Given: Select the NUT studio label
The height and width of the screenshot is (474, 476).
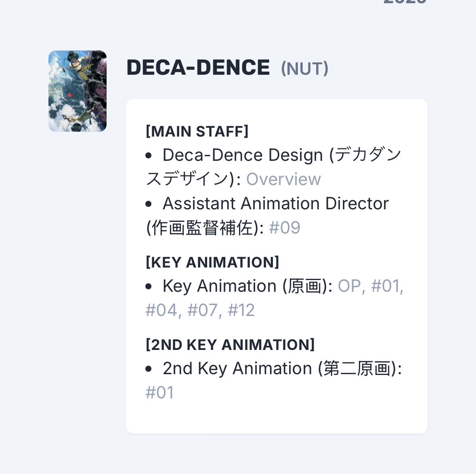Looking at the screenshot, I should tap(305, 69).
